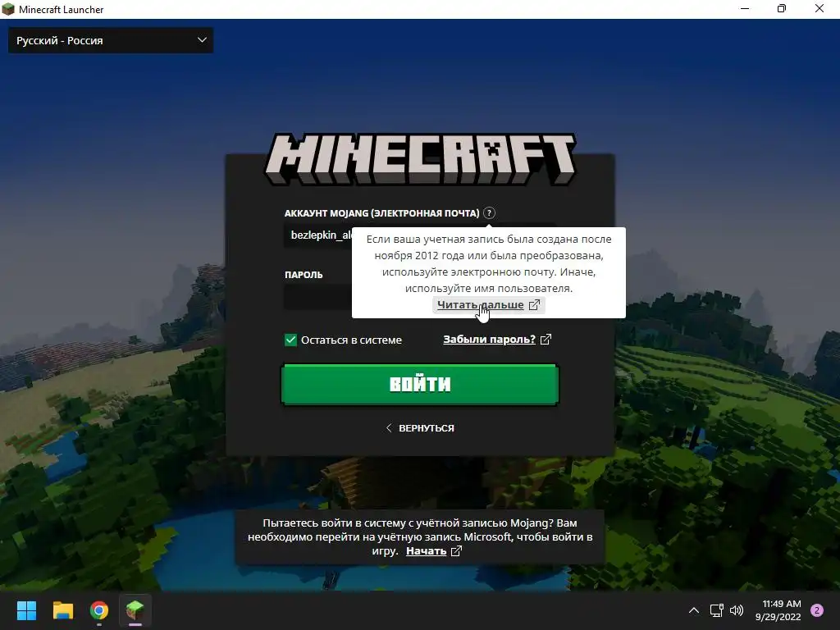Open the Windows Start menu
Image resolution: width=840 pixels, height=630 pixels.
(26, 610)
